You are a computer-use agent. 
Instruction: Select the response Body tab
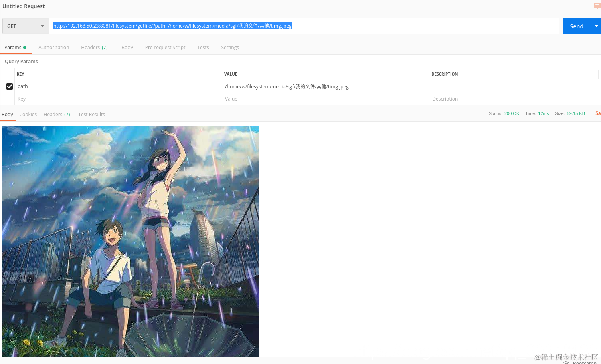(x=7, y=115)
